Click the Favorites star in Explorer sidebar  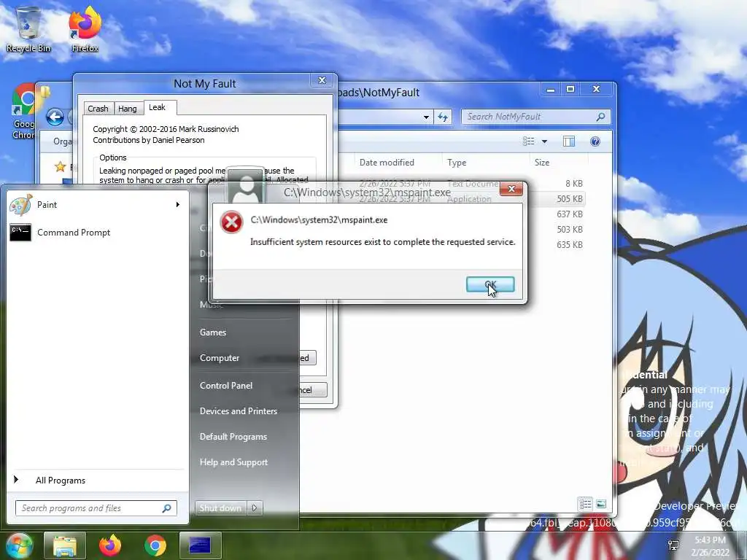(60, 167)
